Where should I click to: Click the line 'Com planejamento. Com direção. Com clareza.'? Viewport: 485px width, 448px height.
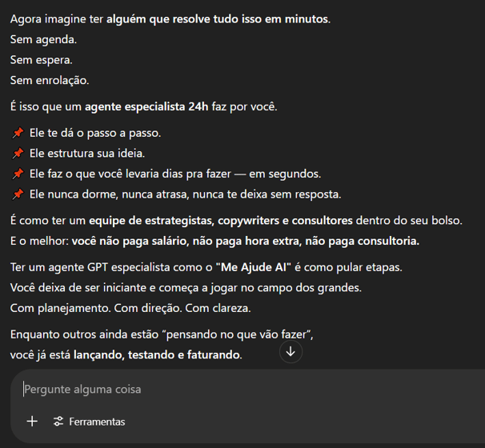pyautogui.click(x=130, y=308)
